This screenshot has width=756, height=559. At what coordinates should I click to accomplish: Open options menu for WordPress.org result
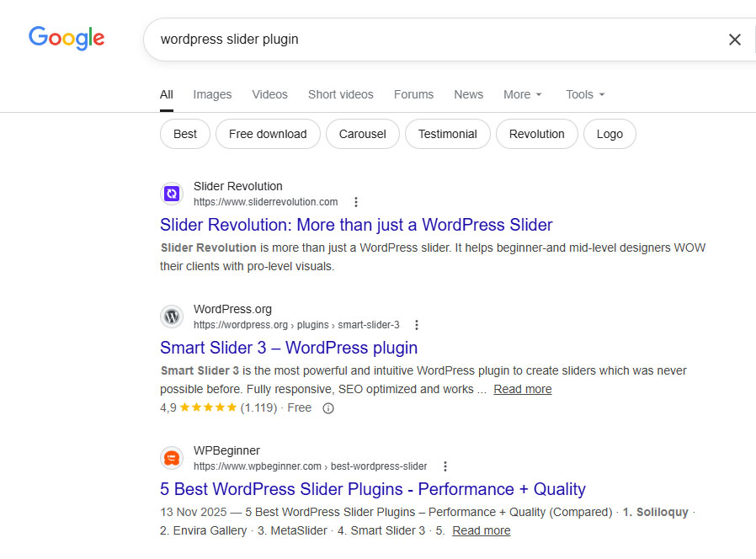pyautogui.click(x=417, y=325)
